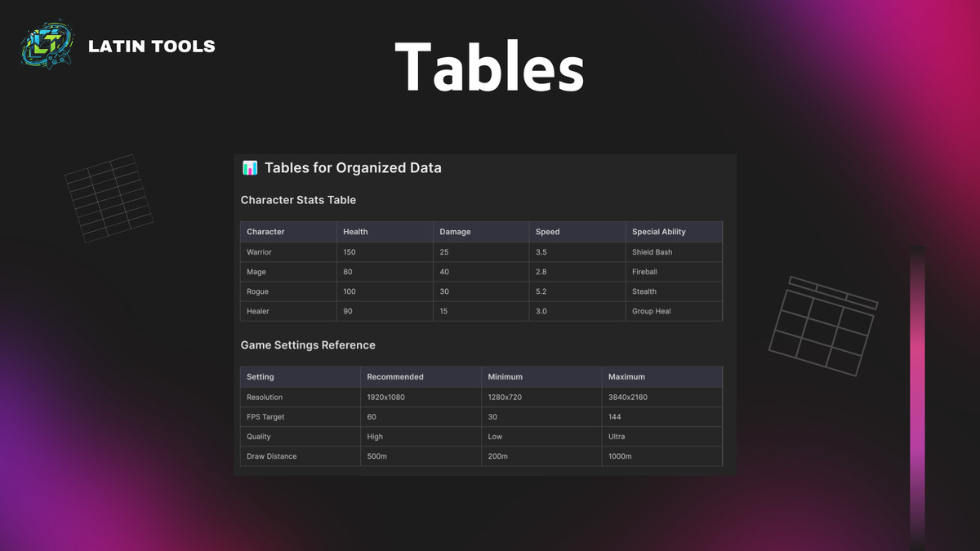Click the Game Settings Reference heading
The height and width of the screenshot is (551, 980).
tap(308, 345)
